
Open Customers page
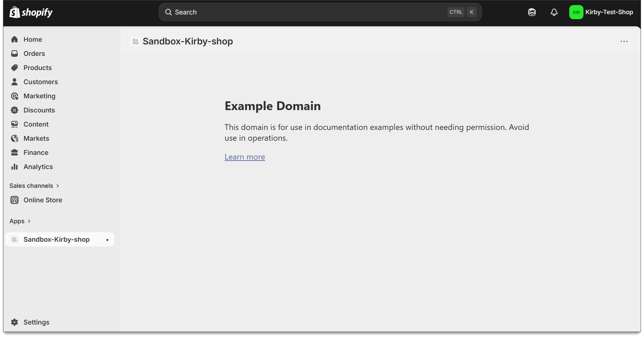coord(60,82)
